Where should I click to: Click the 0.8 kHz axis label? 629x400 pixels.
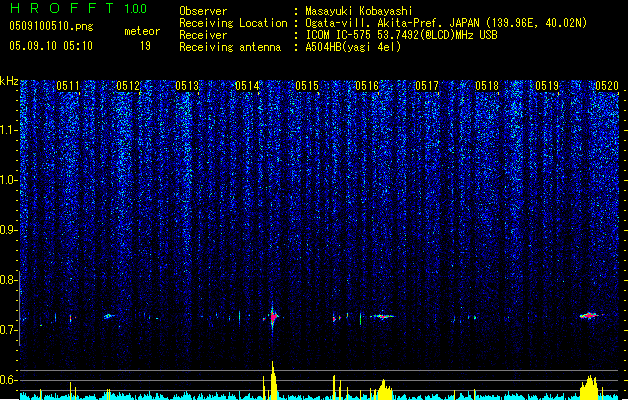click(8, 280)
